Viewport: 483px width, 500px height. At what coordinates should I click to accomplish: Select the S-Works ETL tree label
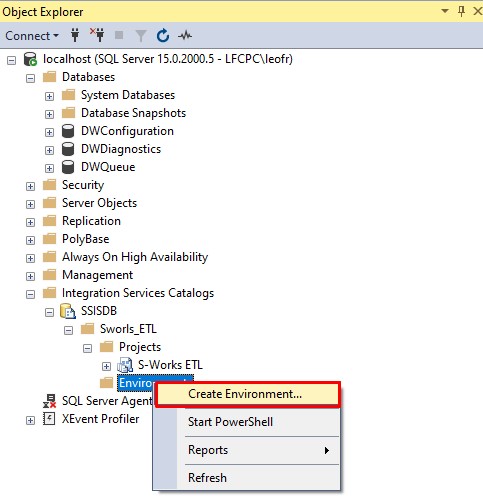(170, 365)
